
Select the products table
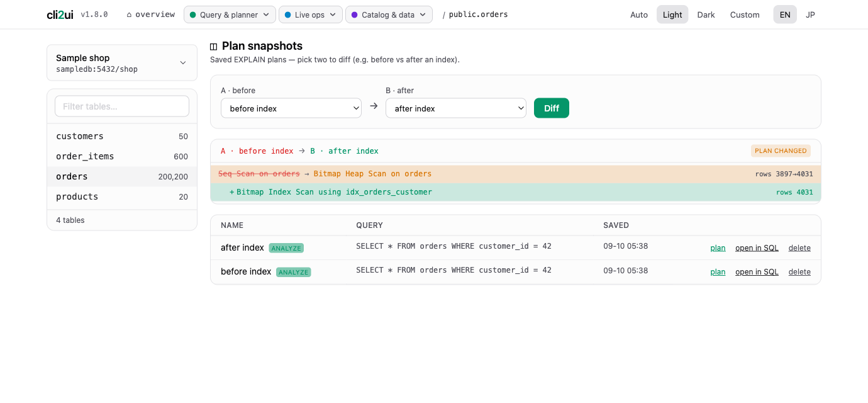click(122, 197)
